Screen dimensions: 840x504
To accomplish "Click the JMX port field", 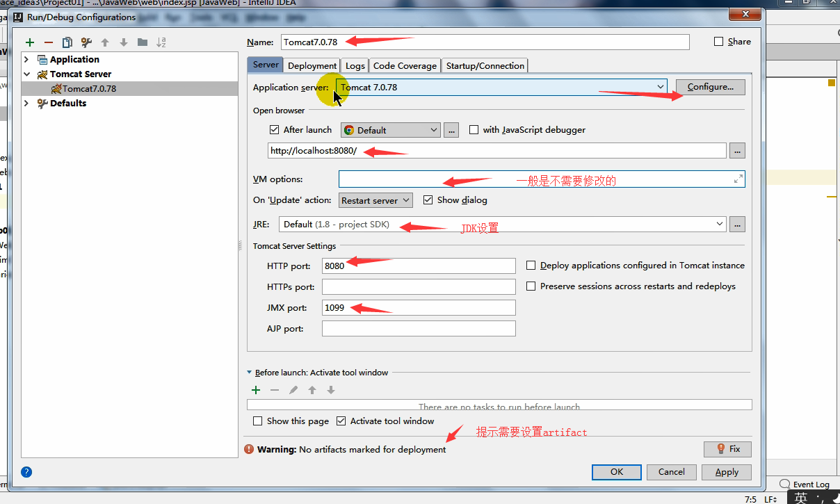I will (419, 307).
